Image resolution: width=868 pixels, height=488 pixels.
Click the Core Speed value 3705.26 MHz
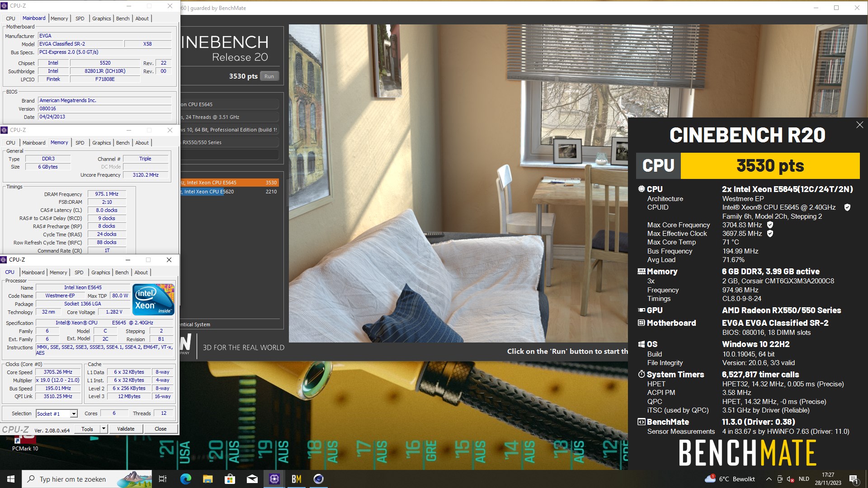[x=58, y=372]
